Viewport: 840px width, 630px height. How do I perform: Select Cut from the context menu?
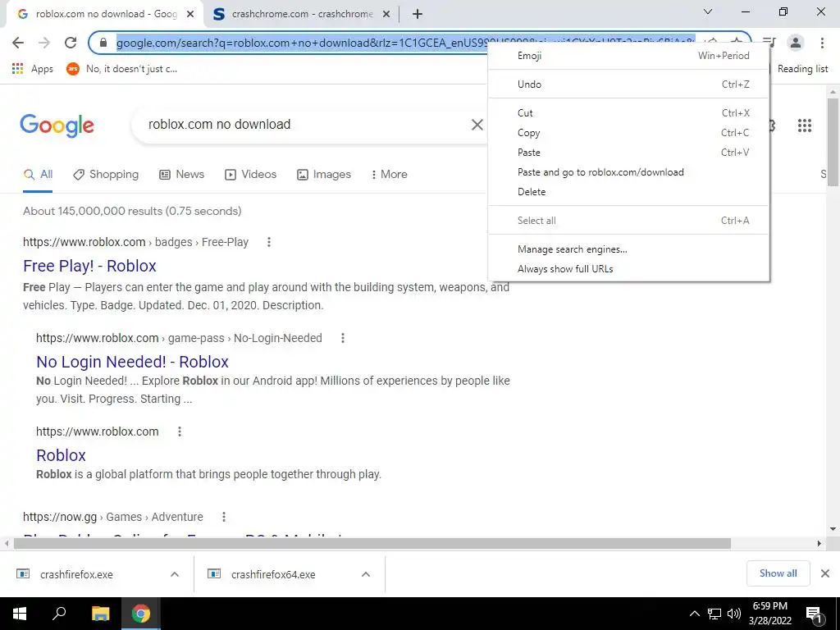click(629, 113)
